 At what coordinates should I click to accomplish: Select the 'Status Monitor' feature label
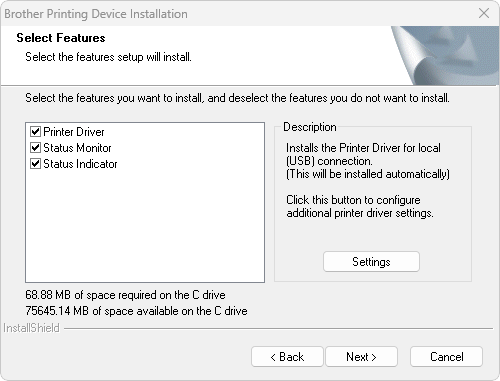77,148
